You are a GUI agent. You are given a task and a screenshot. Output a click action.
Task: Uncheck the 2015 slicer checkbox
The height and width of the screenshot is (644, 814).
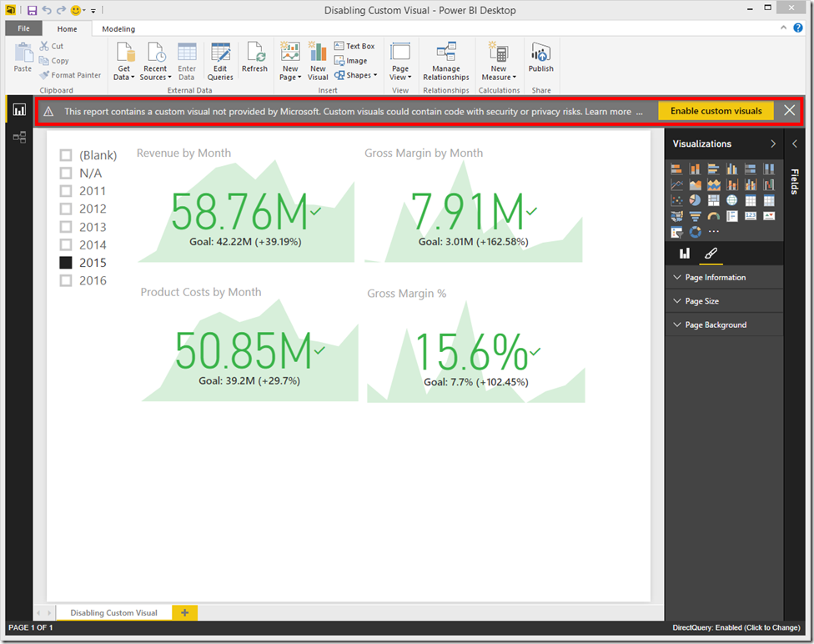pos(66,263)
